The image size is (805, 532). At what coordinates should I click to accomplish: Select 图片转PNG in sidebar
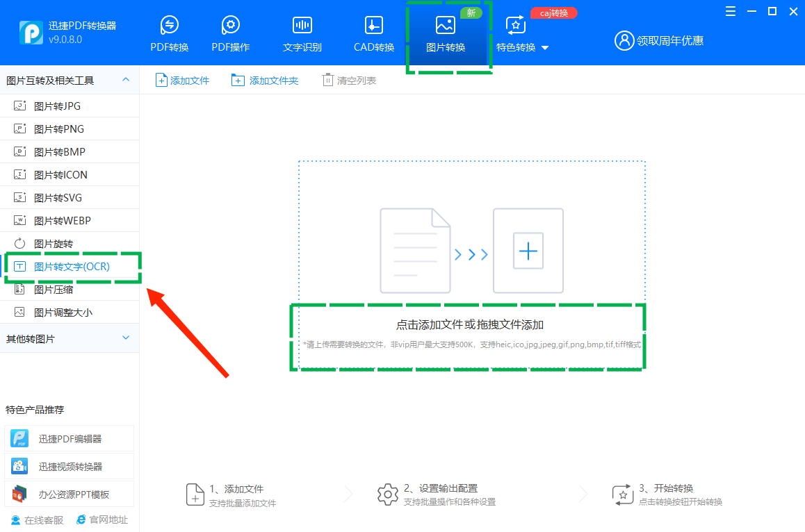click(70, 129)
